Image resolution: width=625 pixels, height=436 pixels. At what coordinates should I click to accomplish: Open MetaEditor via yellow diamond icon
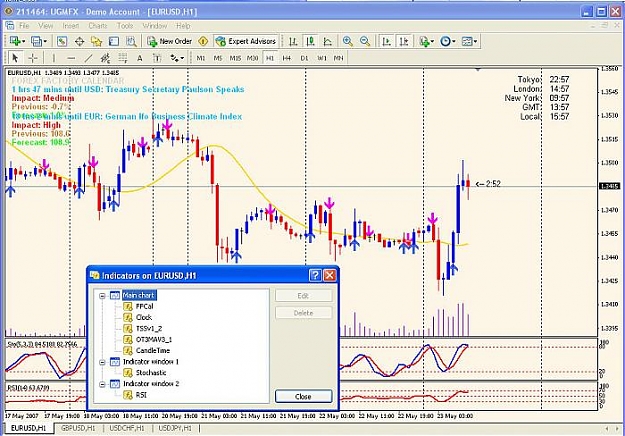203,41
